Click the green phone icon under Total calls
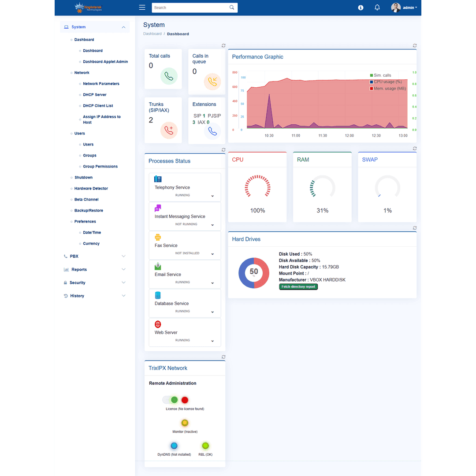Viewport: 476px width, 476px height. click(169, 76)
